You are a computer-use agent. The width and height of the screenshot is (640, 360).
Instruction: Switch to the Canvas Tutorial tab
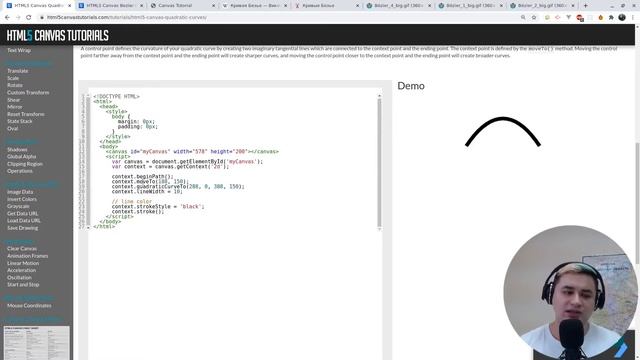click(183, 6)
